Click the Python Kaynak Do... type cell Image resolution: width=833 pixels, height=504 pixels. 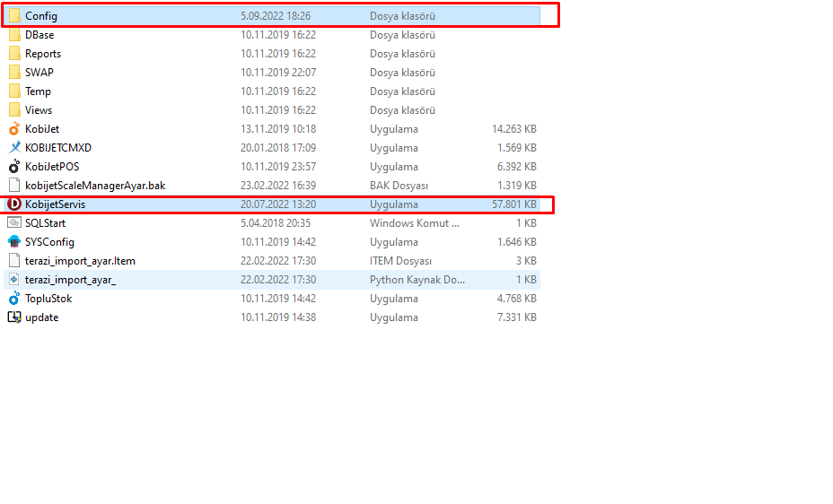tap(417, 280)
